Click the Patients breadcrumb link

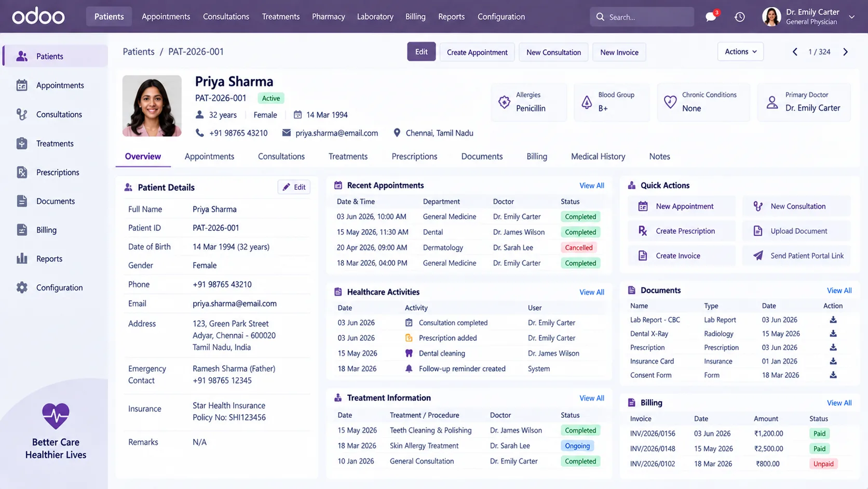click(139, 51)
